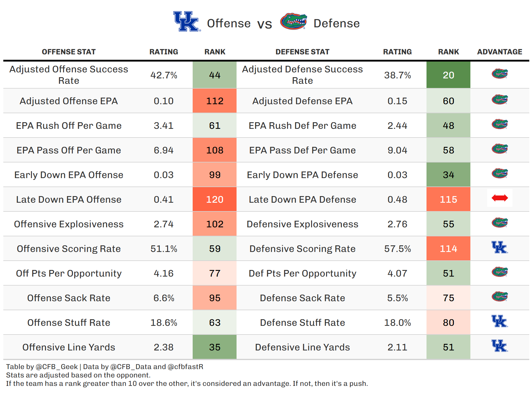Screen dimensions: 532x394
Task: Click the Adjusted Offense EPA label
Action: [69, 101]
